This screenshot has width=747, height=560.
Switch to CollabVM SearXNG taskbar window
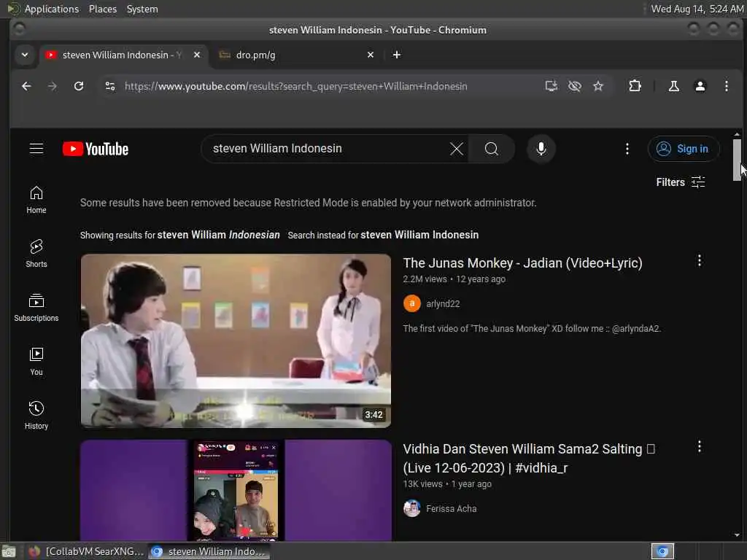pyautogui.click(x=86, y=551)
